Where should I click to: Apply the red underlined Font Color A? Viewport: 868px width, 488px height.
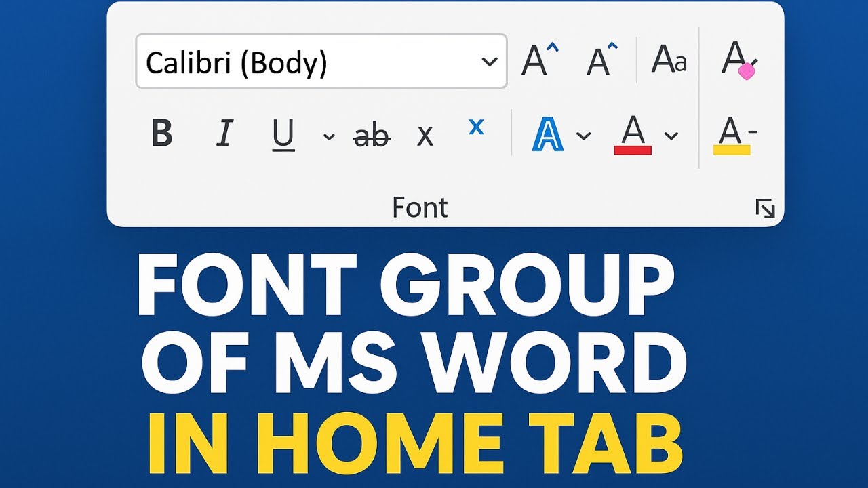(633, 135)
